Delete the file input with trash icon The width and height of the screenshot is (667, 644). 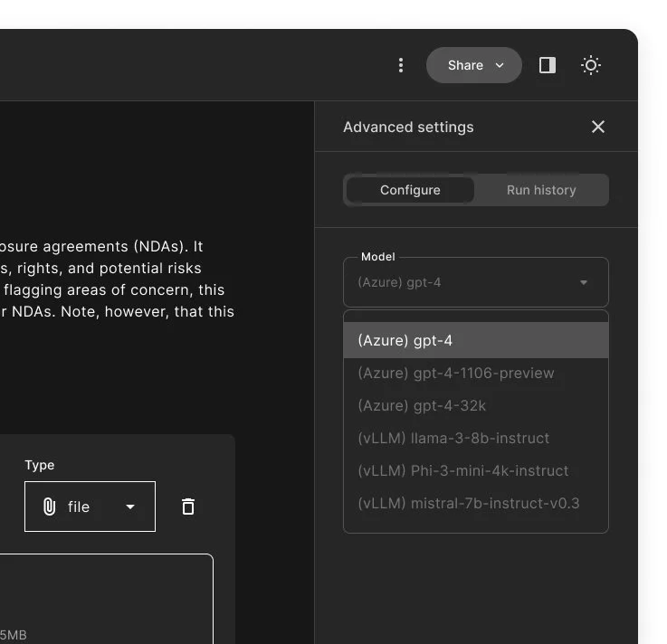[188, 507]
